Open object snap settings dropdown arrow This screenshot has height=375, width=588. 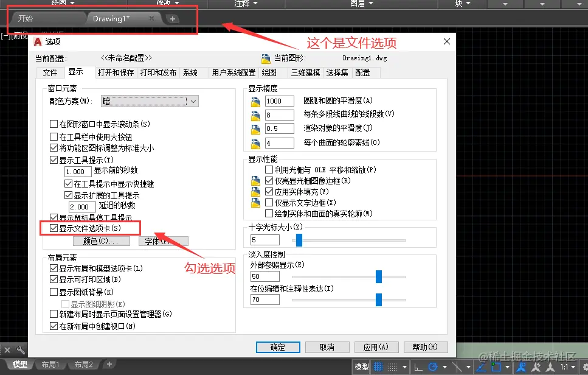point(507,367)
